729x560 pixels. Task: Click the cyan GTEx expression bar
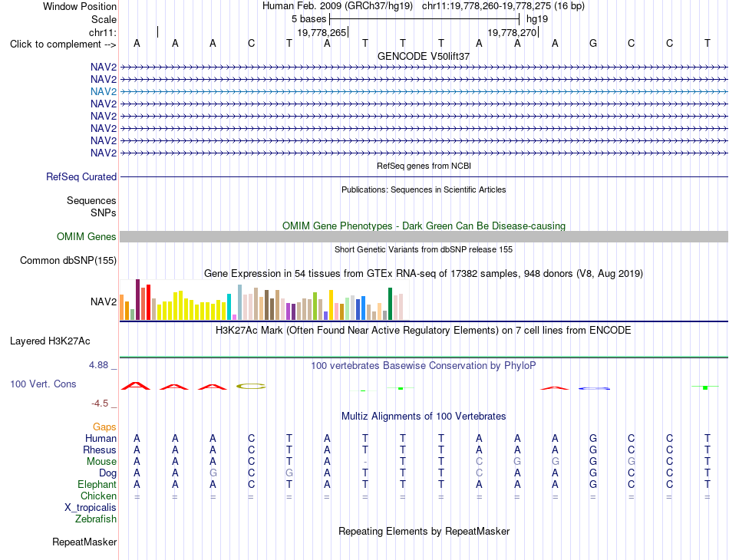(229, 307)
